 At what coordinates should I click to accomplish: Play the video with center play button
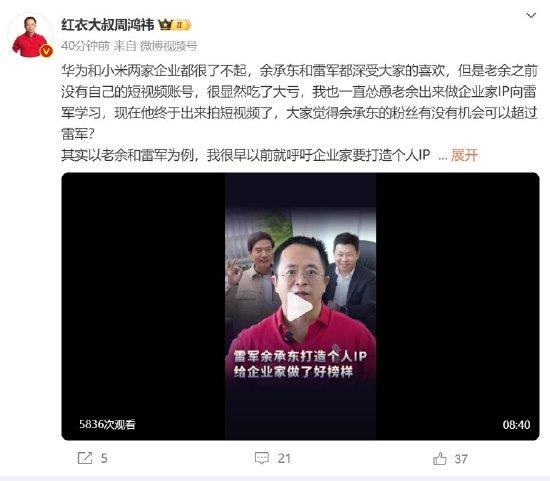pos(299,306)
